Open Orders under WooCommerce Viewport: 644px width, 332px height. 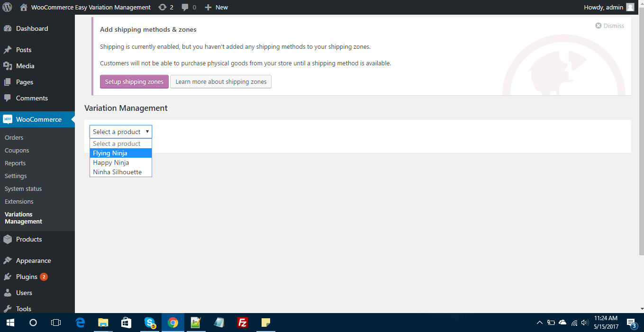(x=14, y=137)
